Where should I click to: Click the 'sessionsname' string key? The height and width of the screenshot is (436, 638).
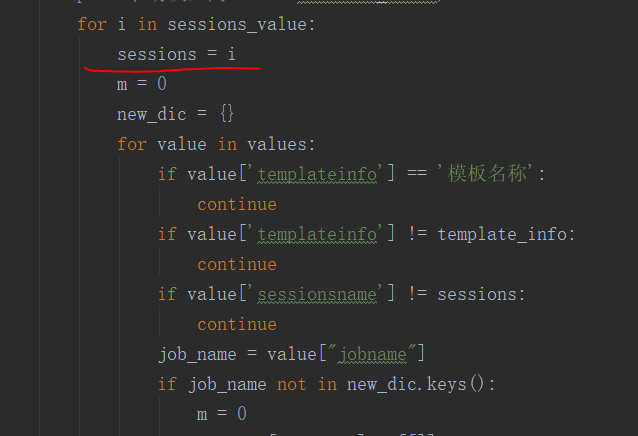coord(317,294)
